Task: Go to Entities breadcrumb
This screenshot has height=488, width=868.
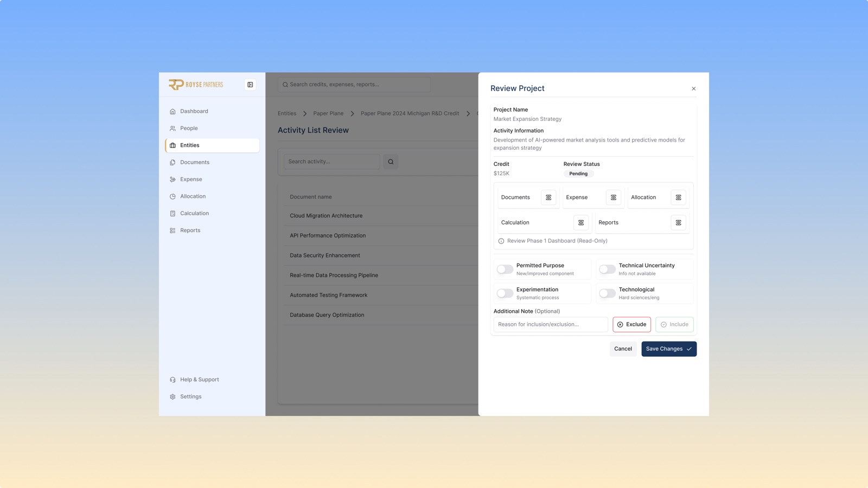Action: [287, 113]
